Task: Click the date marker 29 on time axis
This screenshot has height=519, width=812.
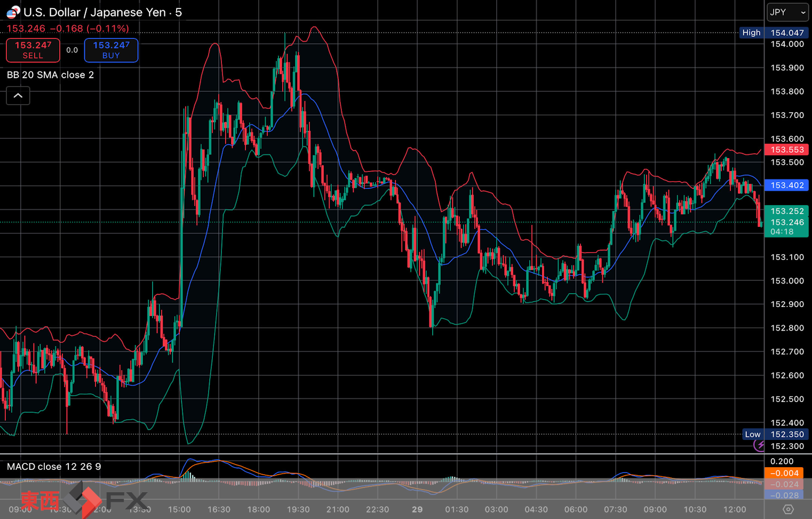Action: click(417, 509)
